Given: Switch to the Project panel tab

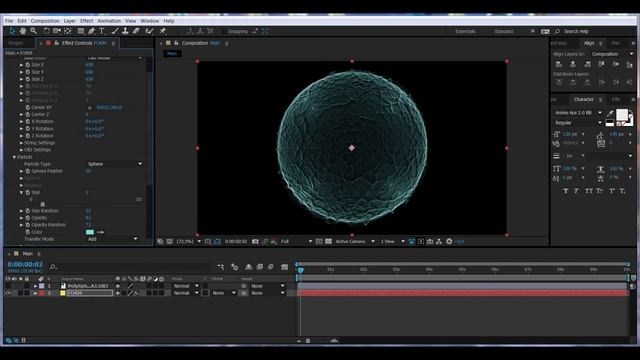Looking at the screenshot, I should (16, 43).
